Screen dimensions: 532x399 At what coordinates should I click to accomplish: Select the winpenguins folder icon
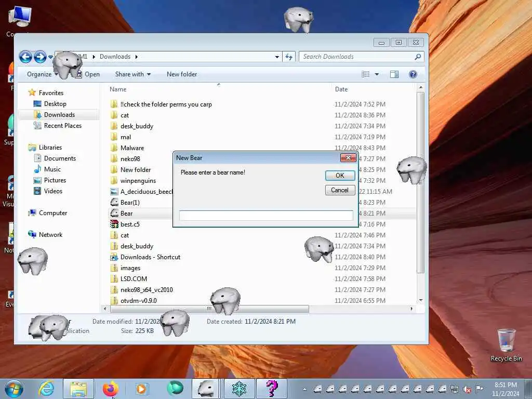[x=114, y=180]
